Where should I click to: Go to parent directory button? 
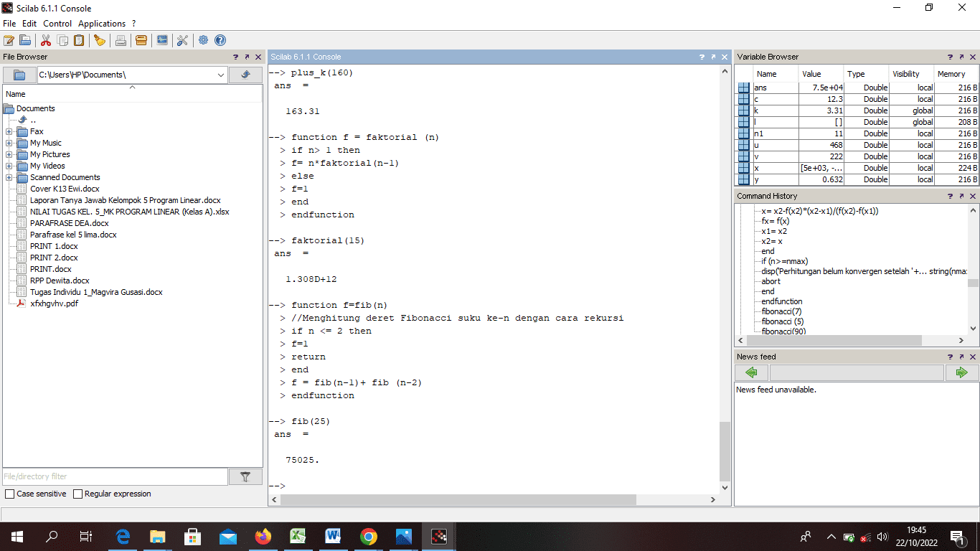tap(245, 75)
